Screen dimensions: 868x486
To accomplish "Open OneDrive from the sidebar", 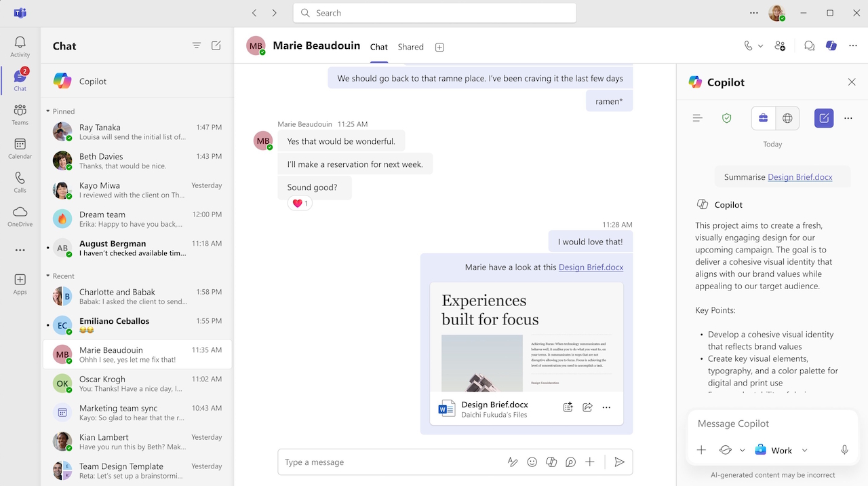I will (x=20, y=217).
